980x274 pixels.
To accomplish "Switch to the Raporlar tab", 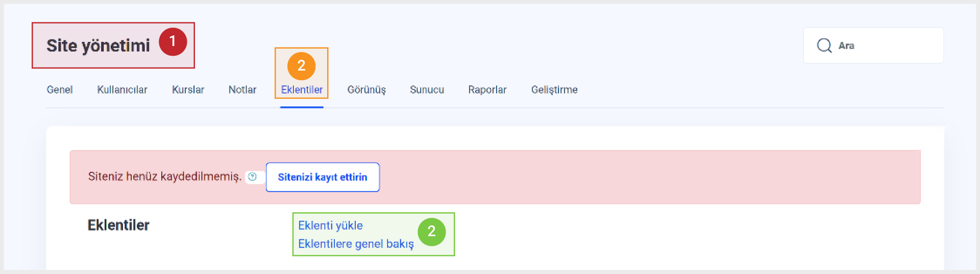I will click(x=487, y=89).
